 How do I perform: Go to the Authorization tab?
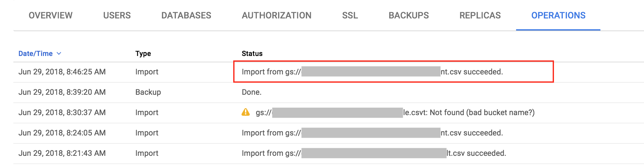pyautogui.click(x=276, y=15)
